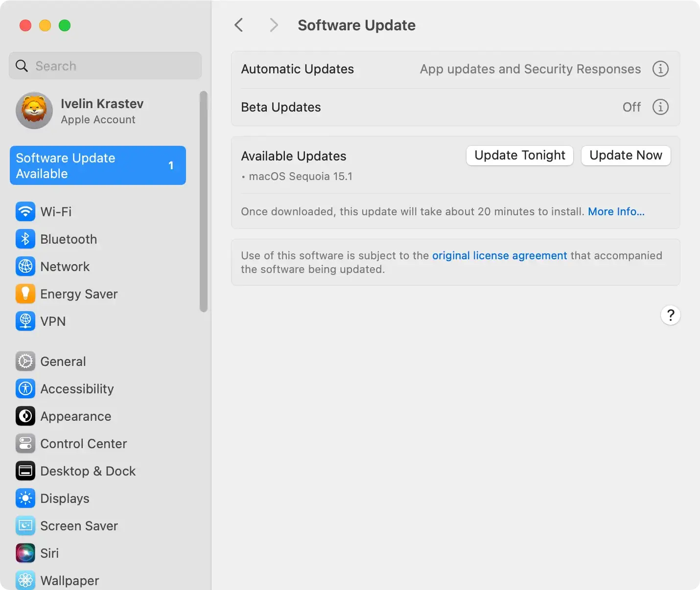Show info for Automatic Updates

tap(660, 69)
